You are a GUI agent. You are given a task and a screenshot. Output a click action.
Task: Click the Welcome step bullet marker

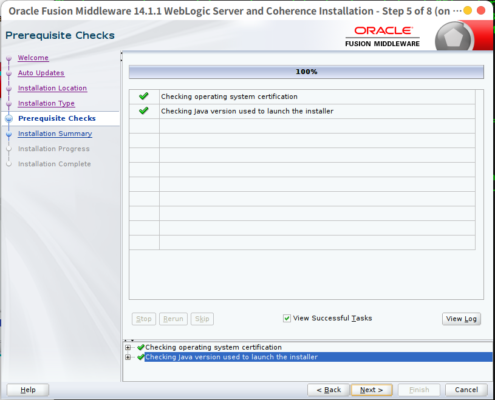[9, 58]
